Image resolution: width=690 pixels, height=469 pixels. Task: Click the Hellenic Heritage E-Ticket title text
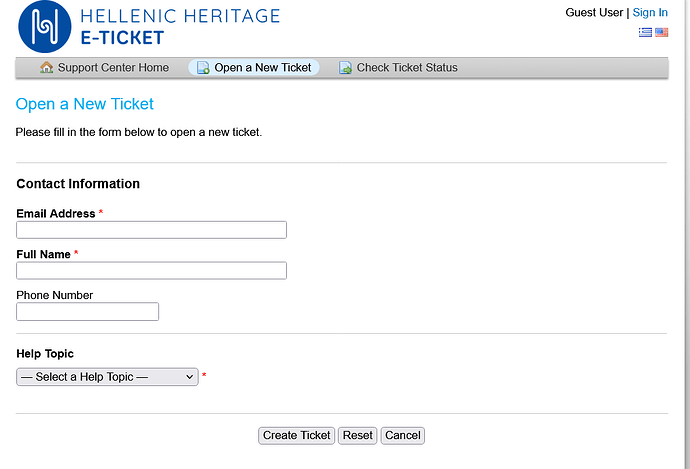click(180, 27)
